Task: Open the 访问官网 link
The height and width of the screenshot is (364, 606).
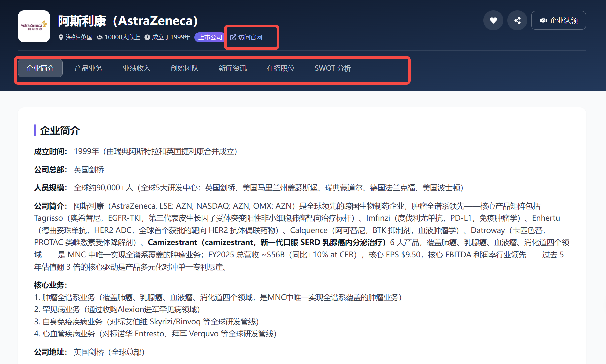Action: pyautogui.click(x=246, y=37)
